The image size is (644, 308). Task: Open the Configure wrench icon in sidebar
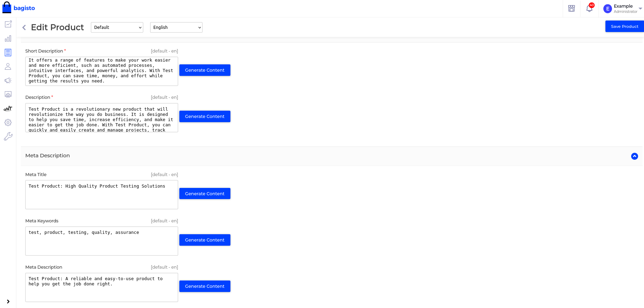[8, 136]
